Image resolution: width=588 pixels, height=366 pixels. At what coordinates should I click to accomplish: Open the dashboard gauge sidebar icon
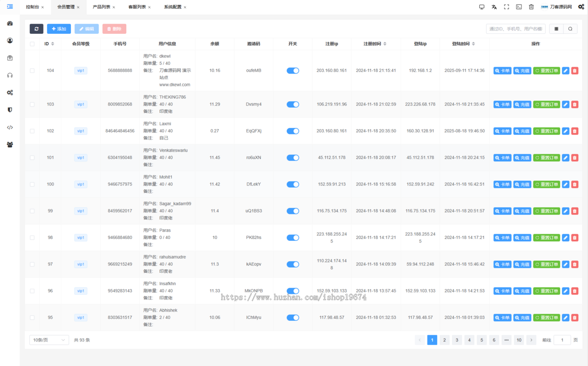(x=10, y=24)
